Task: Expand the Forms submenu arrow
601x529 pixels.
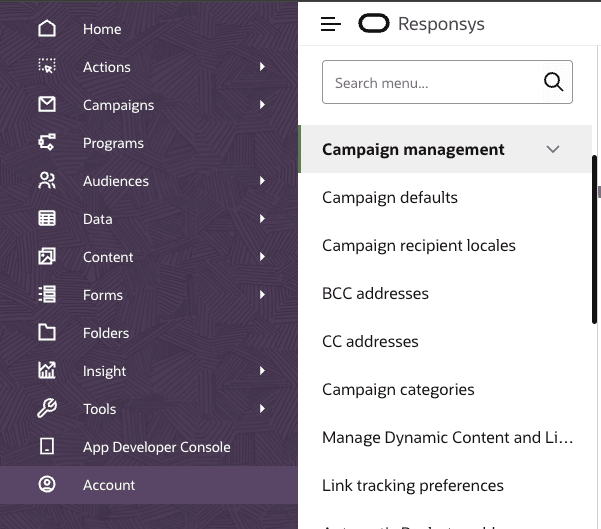Action: tap(262, 294)
